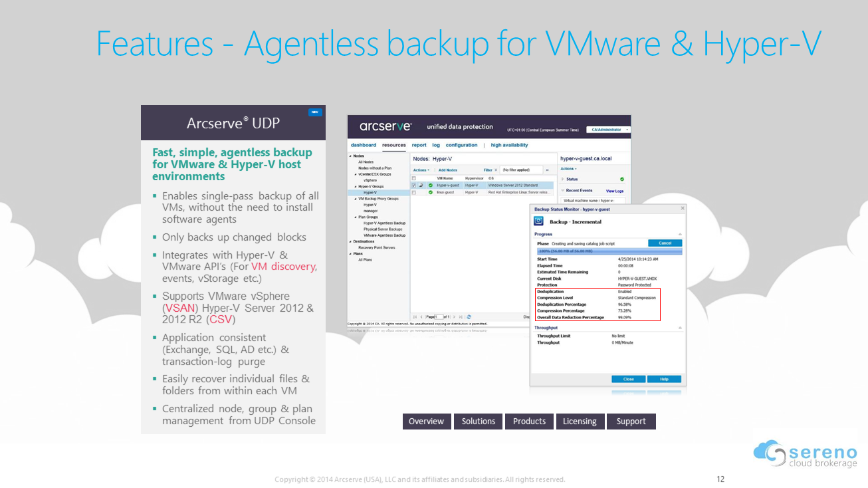Click green status icon for linux-guest row
868x488 pixels.
tap(431, 192)
